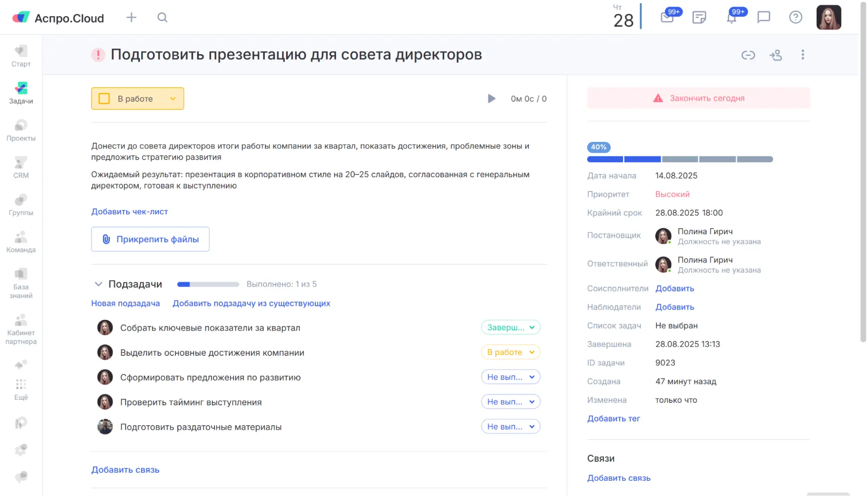Go to the CRM sidebar section
Image resolution: width=868 pixels, height=496 pixels.
click(x=21, y=168)
